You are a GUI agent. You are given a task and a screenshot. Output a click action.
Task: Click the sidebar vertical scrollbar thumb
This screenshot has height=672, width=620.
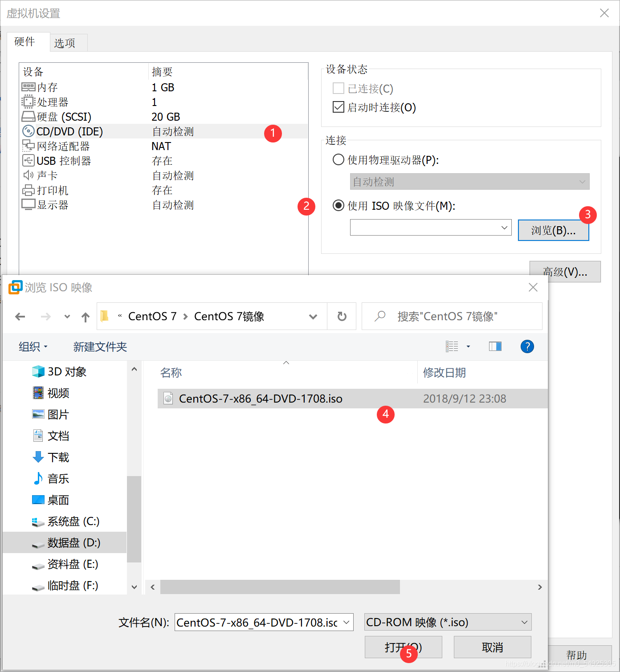(x=134, y=519)
